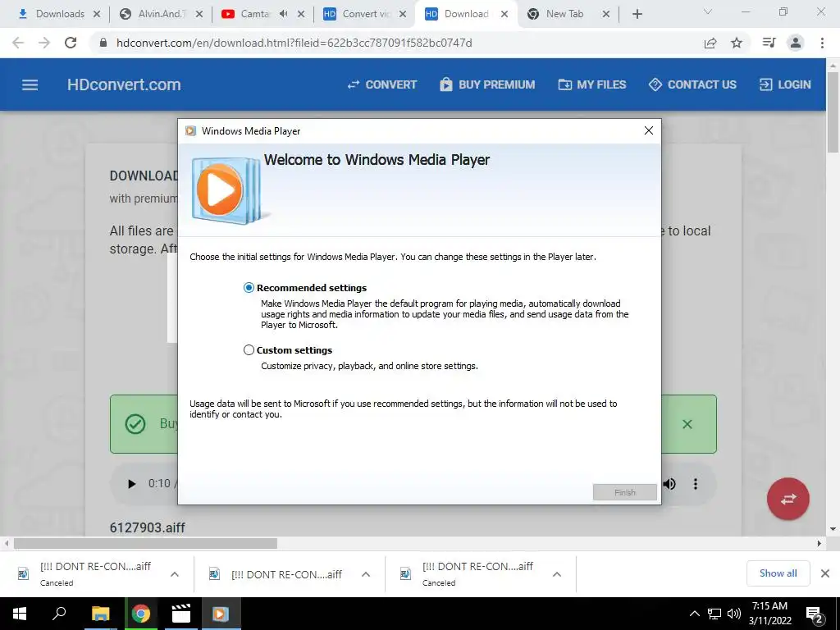Go forward to the next page
The image size is (840, 630).
coord(44,43)
